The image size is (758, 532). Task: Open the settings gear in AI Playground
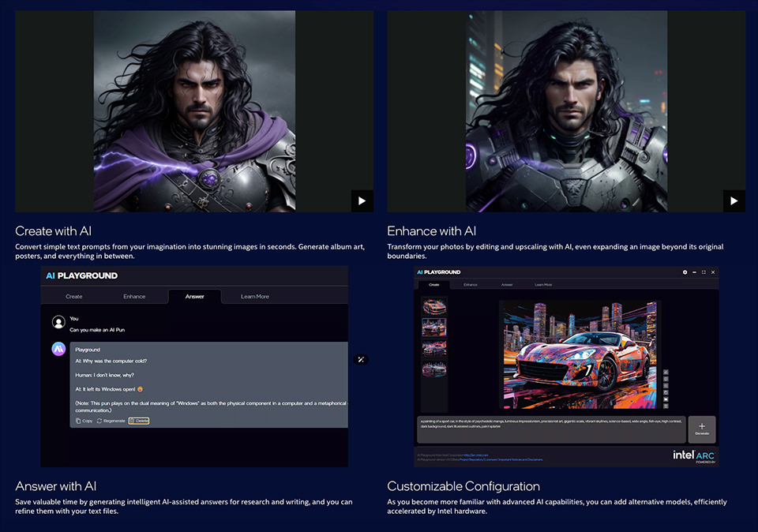point(685,272)
